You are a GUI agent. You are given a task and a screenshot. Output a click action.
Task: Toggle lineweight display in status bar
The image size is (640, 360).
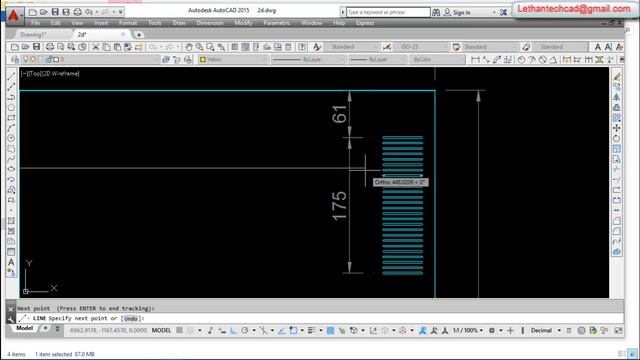coord(312,330)
